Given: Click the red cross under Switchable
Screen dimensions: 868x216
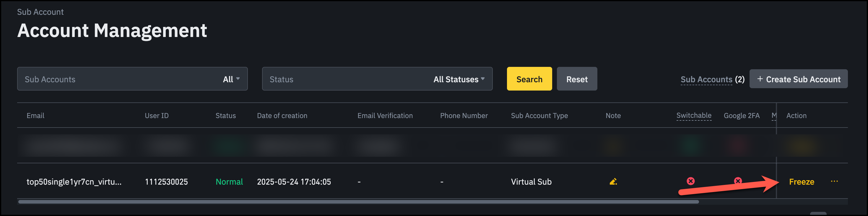Looking at the screenshot, I should (x=690, y=181).
